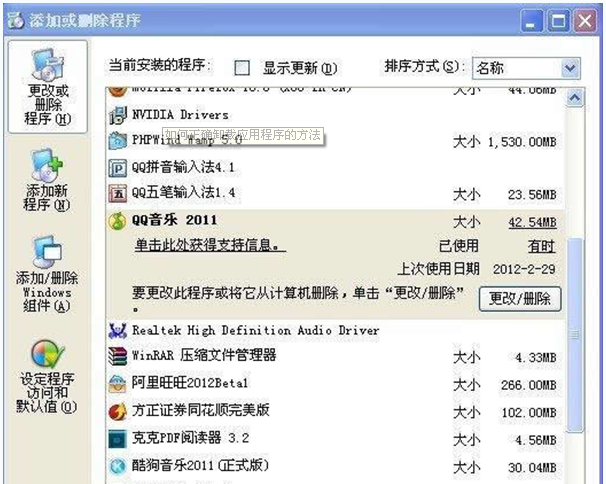Select the 克克PDF阅读器 3.2 entry
606x484 pixels.
click(335, 439)
